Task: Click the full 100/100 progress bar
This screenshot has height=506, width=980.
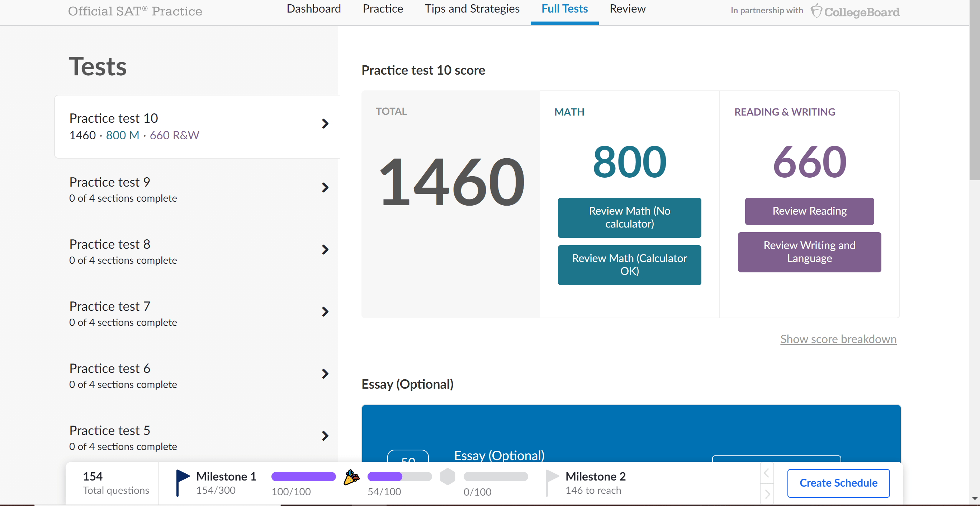Action: (304, 477)
